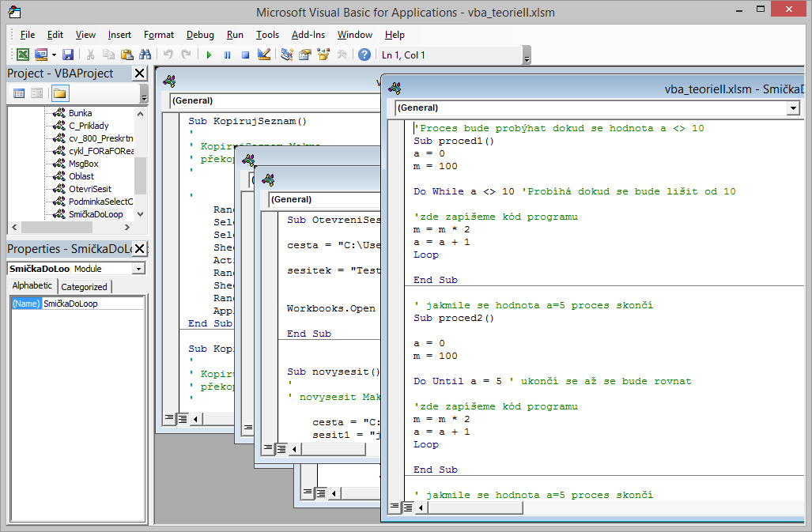This screenshot has height=532, width=812.
Task: Open the File menu
Action: (x=28, y=35)
